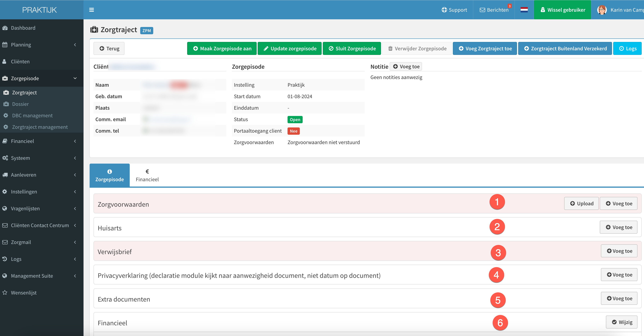Click the Financieel book sidebar icon
The width and height of the screenshot is (644, 336).
[x=5, y=141]
